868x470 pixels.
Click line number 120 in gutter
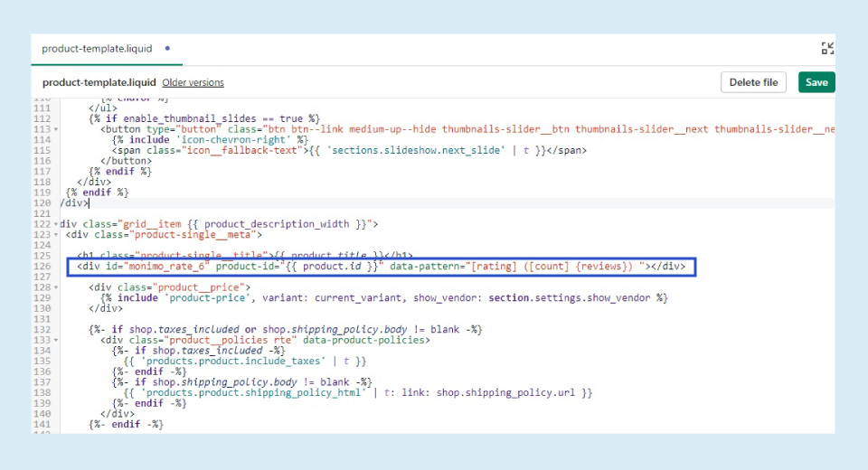tap(43, 202)
